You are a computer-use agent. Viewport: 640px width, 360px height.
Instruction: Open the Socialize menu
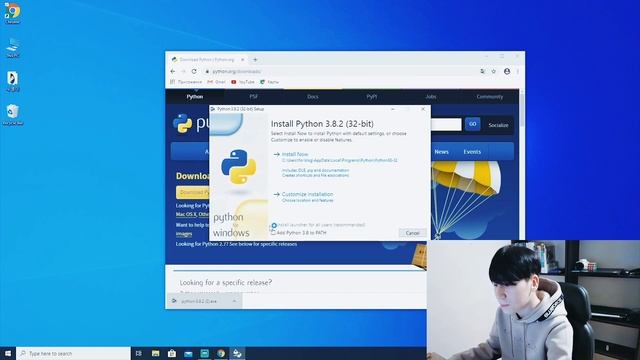click(498, 125)
